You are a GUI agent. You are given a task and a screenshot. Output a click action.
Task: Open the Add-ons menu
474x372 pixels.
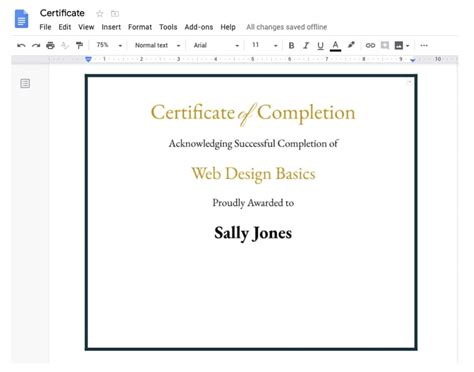point(199,27)
